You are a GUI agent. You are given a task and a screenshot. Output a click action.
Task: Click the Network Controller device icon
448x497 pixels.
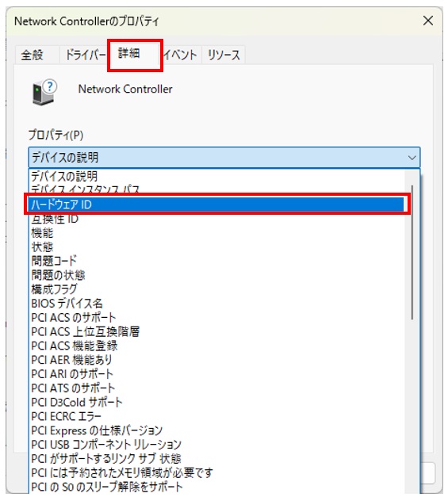[x=44, y=92]
